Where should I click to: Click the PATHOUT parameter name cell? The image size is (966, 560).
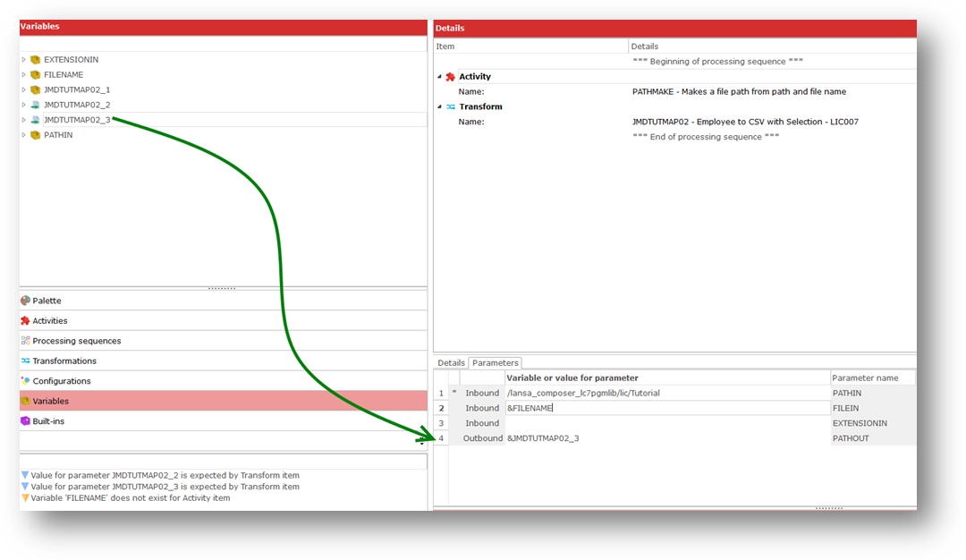pyautogui.click(x=873, y=438)
